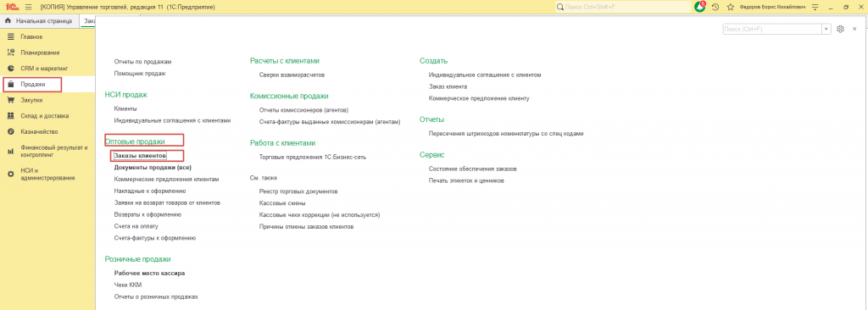Open the Закупки section
The height and width of the screenshot is (310, 868).
pos(31,100)
